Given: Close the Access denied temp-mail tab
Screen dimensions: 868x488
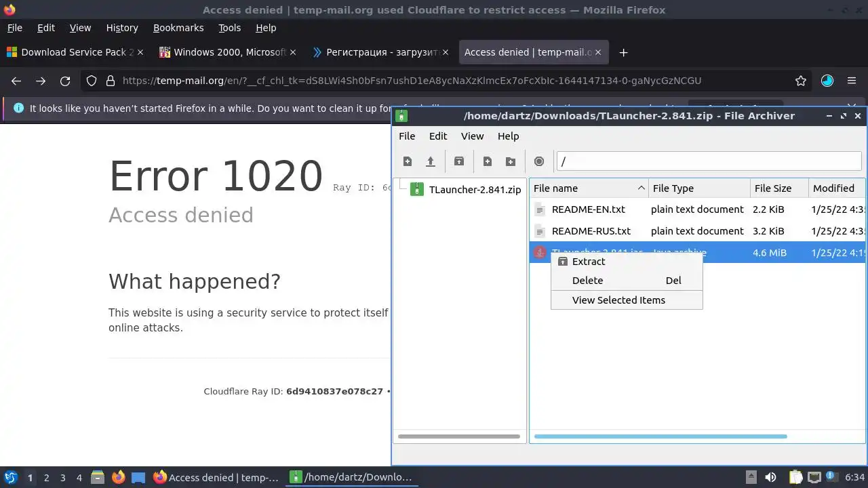Looking at the screenshot, I should [x=597, y=52].
